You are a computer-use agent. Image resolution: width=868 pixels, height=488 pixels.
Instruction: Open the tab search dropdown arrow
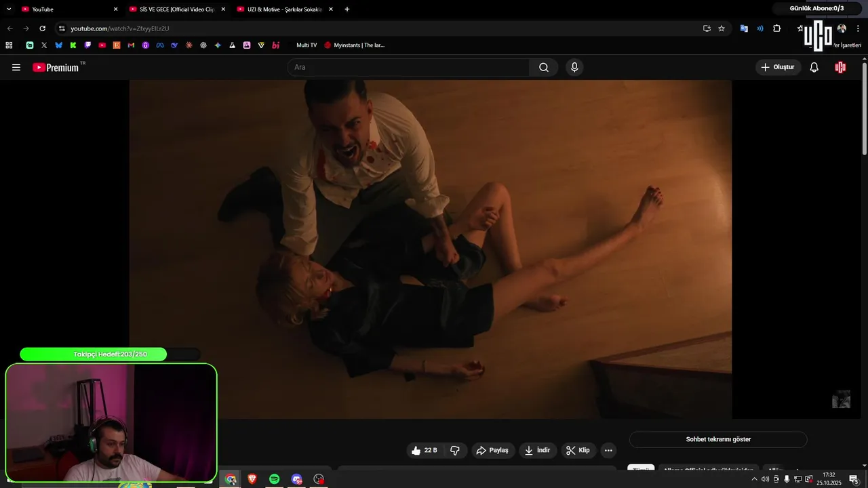pyautogui.click(x=9, y=9)
